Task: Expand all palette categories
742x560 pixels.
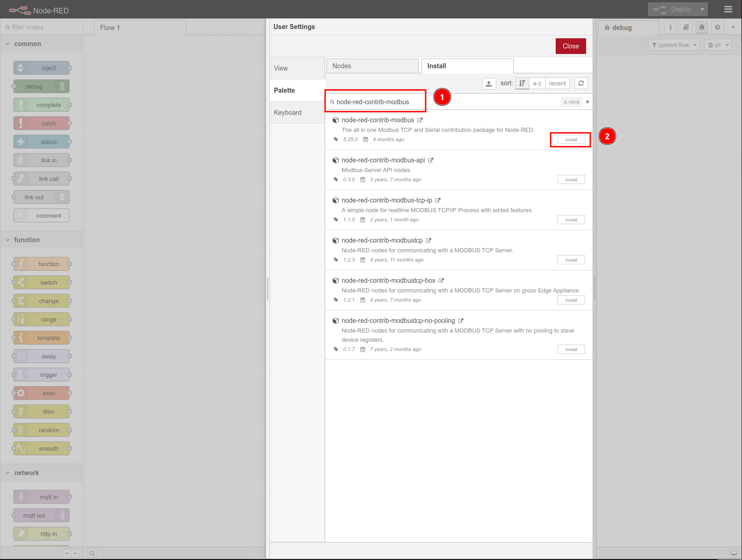Action: 75,553
